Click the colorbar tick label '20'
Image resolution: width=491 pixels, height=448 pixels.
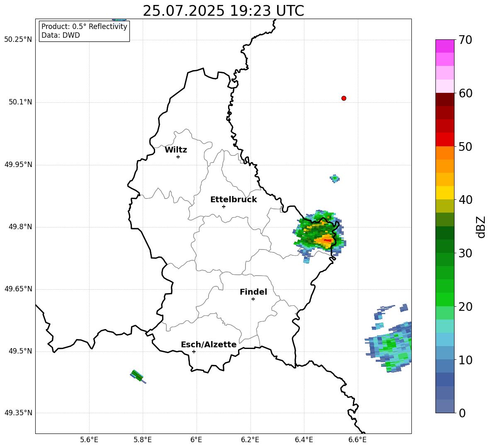tap(465, 307)
